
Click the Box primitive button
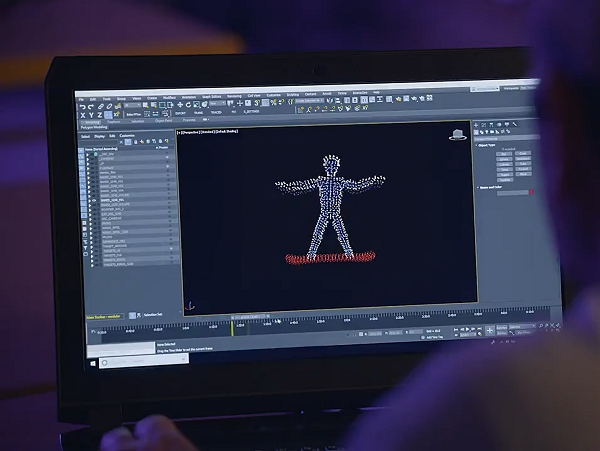[x=504, y=154]
